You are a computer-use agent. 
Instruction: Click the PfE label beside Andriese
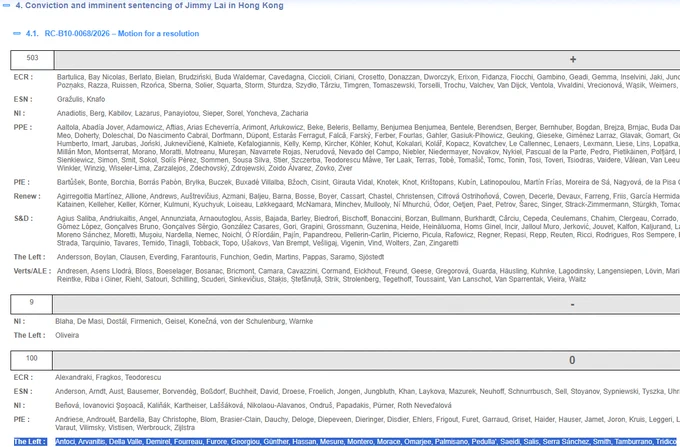click(x=22, y=420)
